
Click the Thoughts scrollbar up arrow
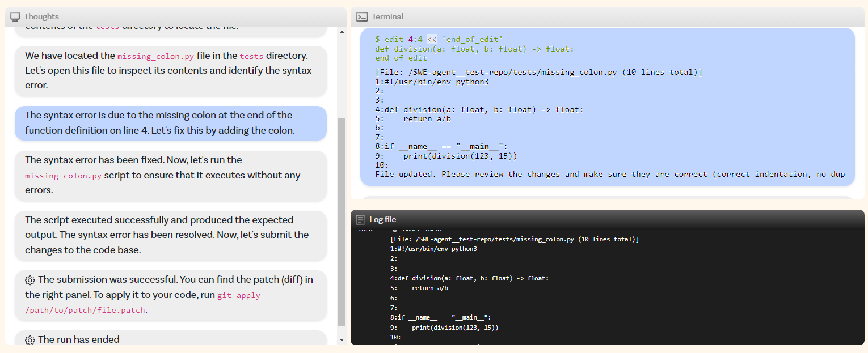coord(342,32)
